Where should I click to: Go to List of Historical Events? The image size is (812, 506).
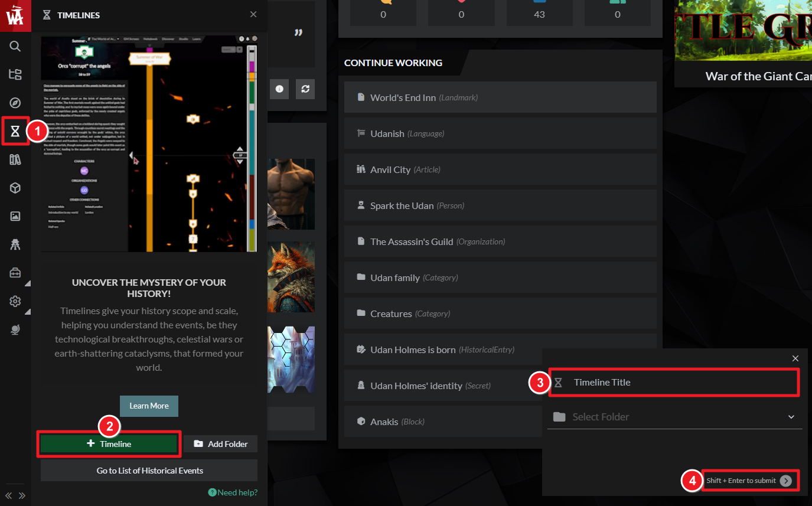[149, 471]
